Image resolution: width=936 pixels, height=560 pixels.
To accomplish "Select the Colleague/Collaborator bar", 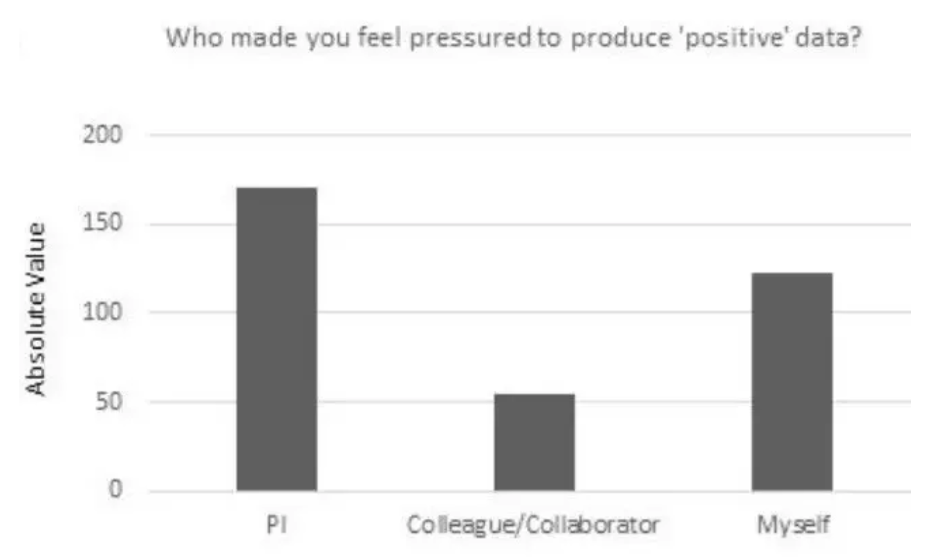I will (534, 442).
